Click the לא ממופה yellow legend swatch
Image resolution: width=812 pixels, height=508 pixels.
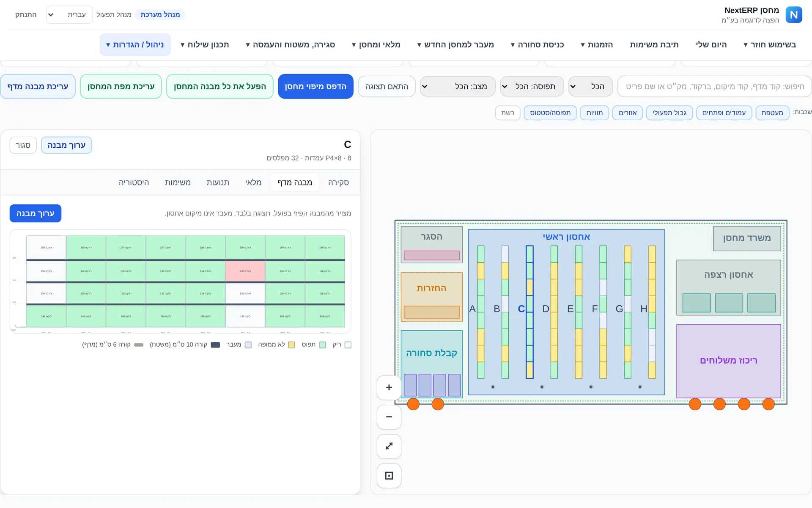(x=291, y=345)
